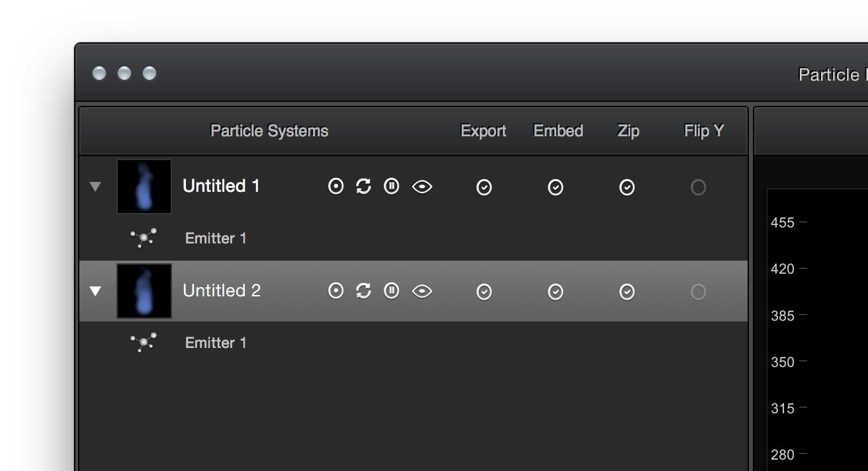Hide Untitled 2 using the eye icon
868x471 pixels.
422,291
